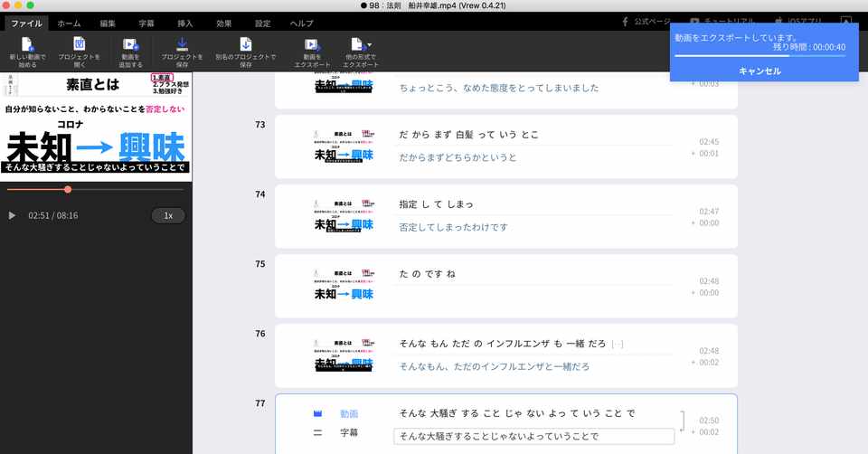Image resolution: width=868 pixels, height=454 pixels.
Task: Click the subtitle text of clip 76
Action: tap(495, 366)
